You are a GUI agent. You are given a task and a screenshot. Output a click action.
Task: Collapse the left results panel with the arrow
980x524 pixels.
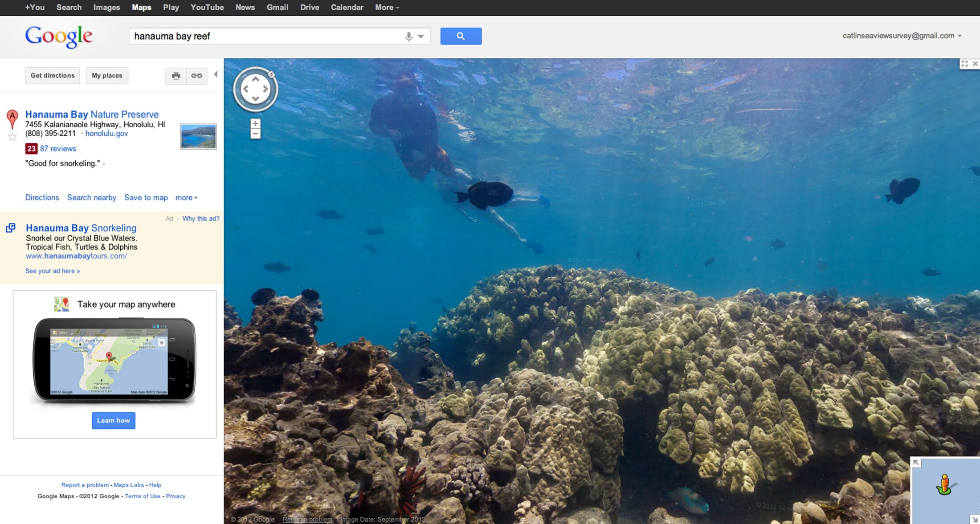pyautogui.click(x=216, y=75)
